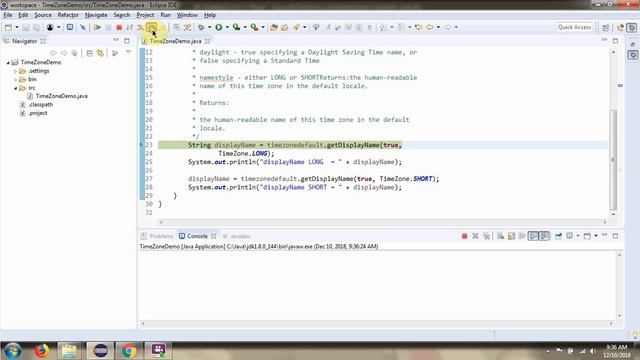Click the Open Perspective icon
This screenshot has height=360, width=640.
coord(605,27)
